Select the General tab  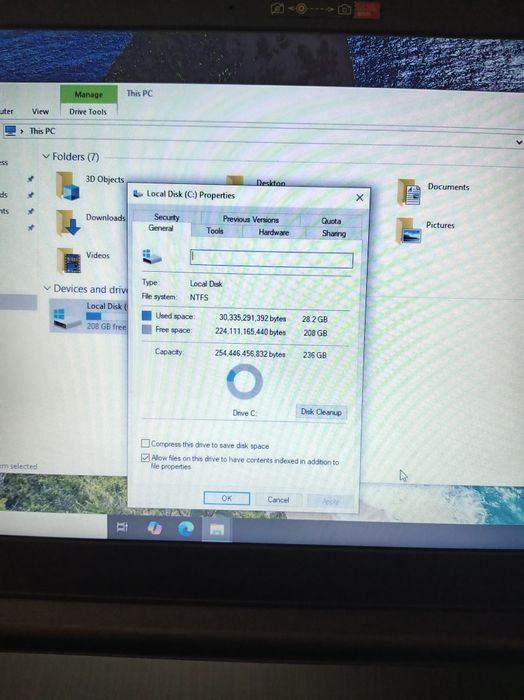[x=161, y=228]
